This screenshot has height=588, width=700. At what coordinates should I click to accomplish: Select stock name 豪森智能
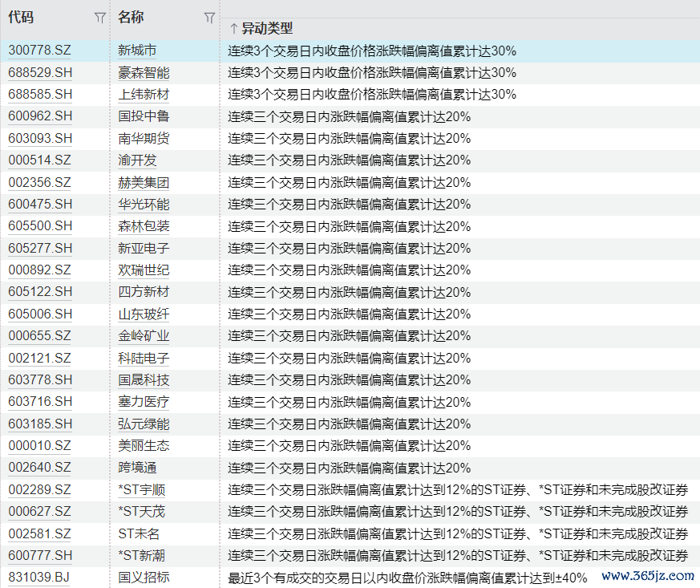click(x=144, y=72)
